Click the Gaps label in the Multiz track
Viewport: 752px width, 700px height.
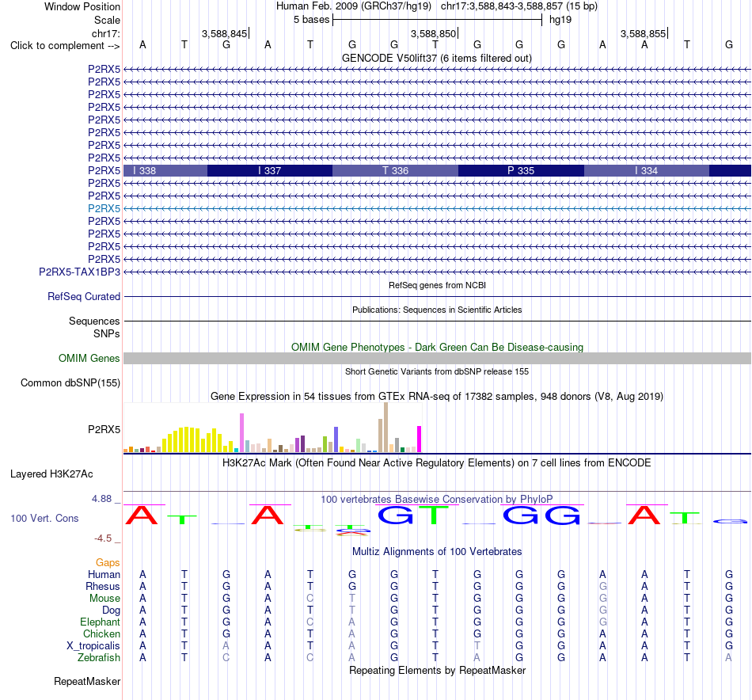coord(108,562)
